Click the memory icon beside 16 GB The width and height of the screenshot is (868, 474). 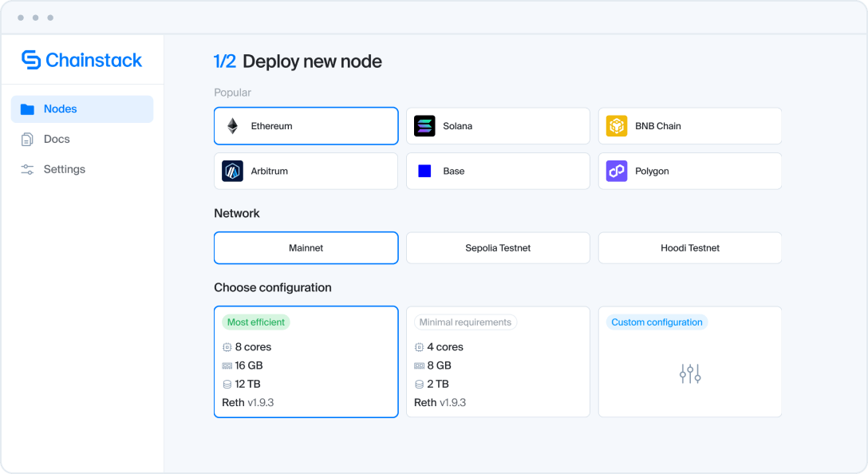(x=227, y=366)
